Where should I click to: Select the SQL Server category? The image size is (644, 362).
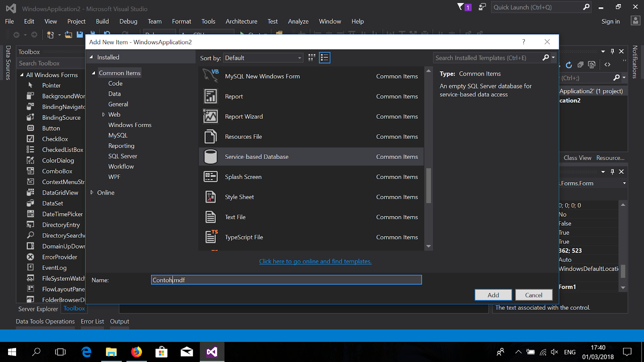(x=123, y=156)
